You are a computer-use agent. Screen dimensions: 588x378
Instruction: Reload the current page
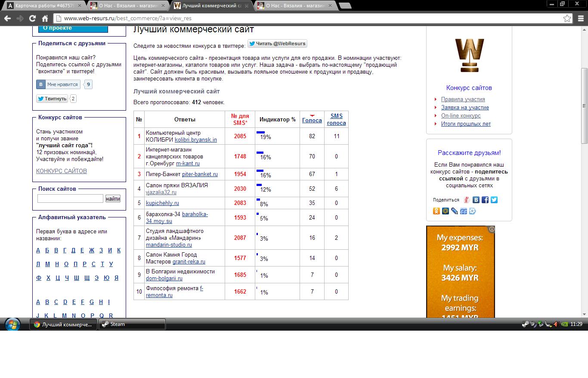coord(32,18)
